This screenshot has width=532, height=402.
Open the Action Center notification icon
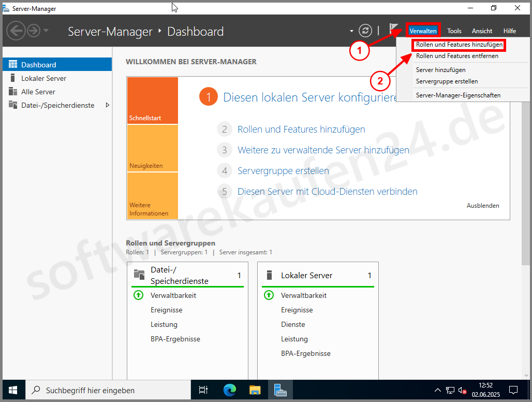pyautogui.click(x=513, y=391)
